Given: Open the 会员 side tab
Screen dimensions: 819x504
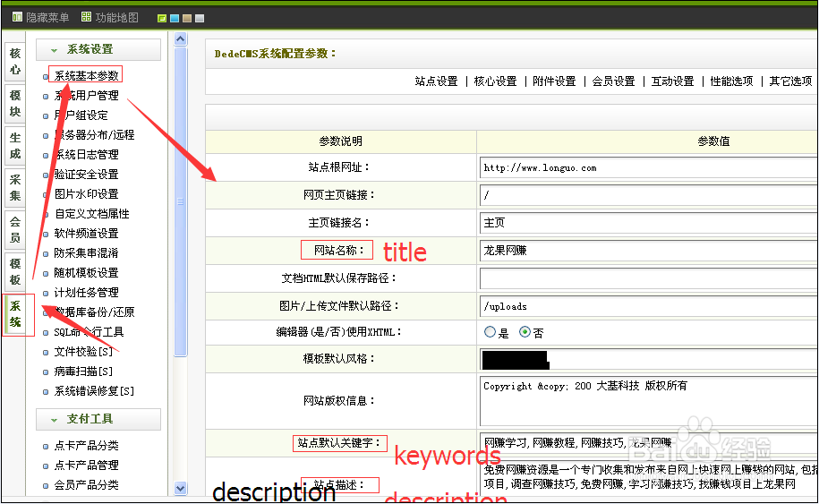Looking at the screenshot, I should 15,230.
